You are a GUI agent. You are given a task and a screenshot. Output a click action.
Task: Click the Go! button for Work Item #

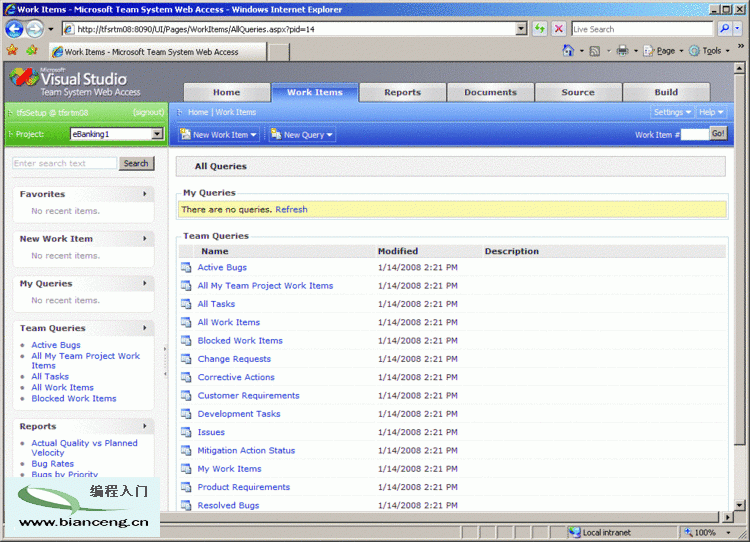[718, 133]
